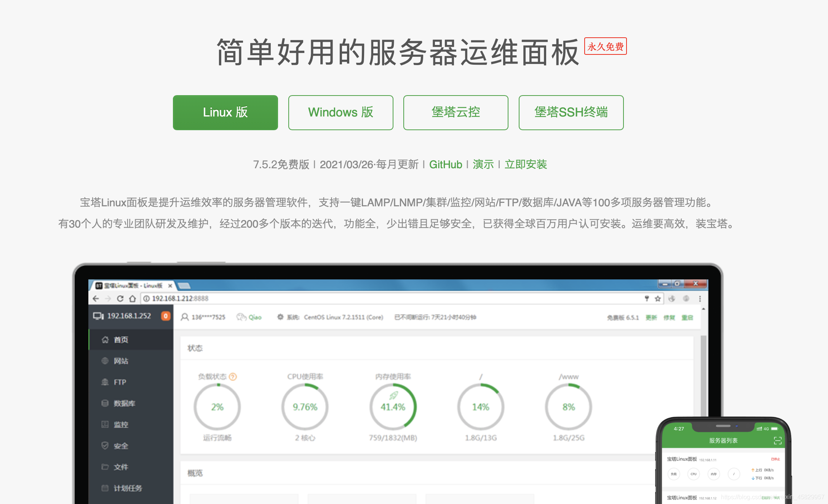Click the 概览 section heading
Viewport: 828px width, 504px height.
(x=195, y=473)
